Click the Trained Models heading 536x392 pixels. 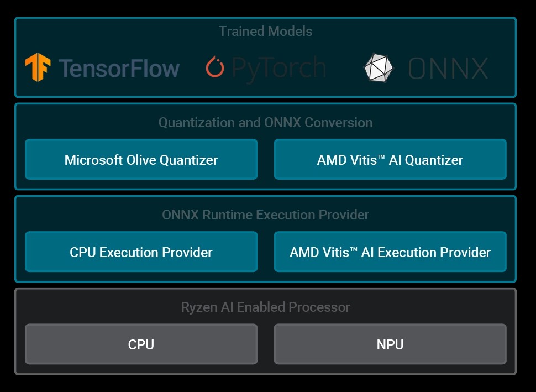(x=265, y=31)
